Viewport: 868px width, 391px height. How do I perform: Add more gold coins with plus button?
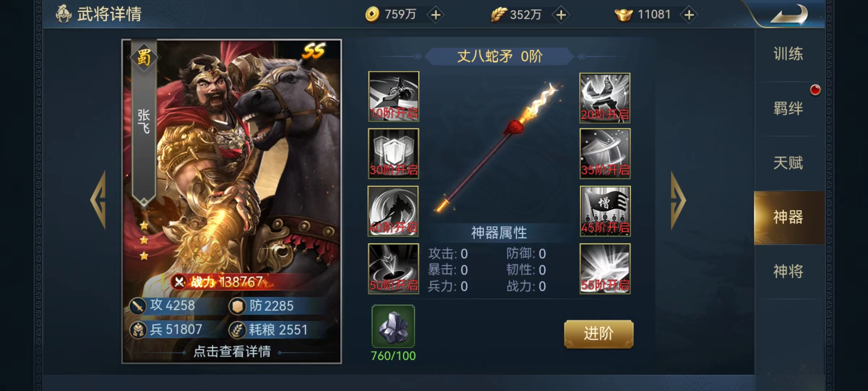click(x=436, y=15)
